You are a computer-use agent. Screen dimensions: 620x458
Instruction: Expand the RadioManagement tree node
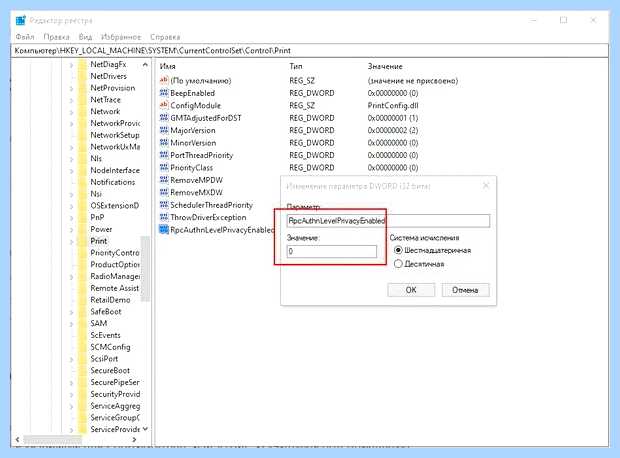(x=71, y=277)
